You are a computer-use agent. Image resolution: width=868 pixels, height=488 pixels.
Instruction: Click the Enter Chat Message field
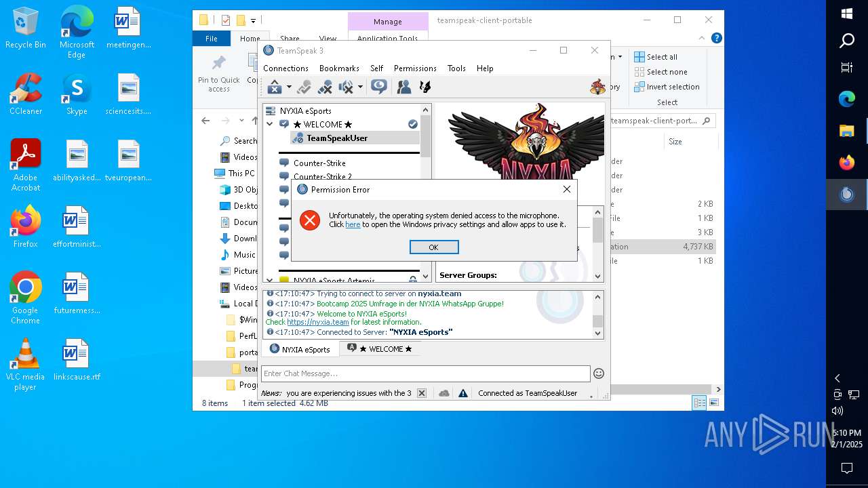(x=425, y=373)
